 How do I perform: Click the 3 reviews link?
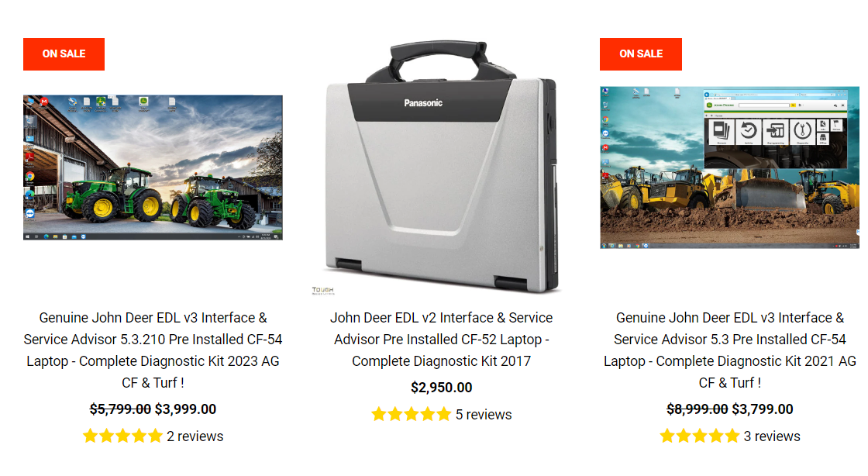(772, 436)
